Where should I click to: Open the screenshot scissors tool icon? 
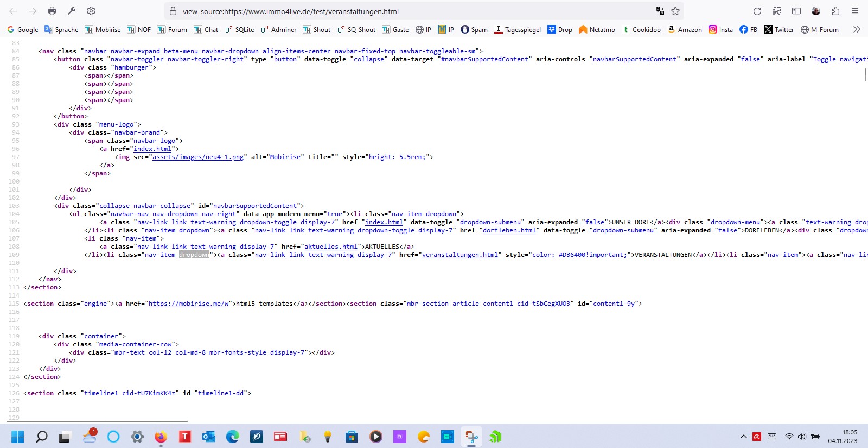coord(777,11)
